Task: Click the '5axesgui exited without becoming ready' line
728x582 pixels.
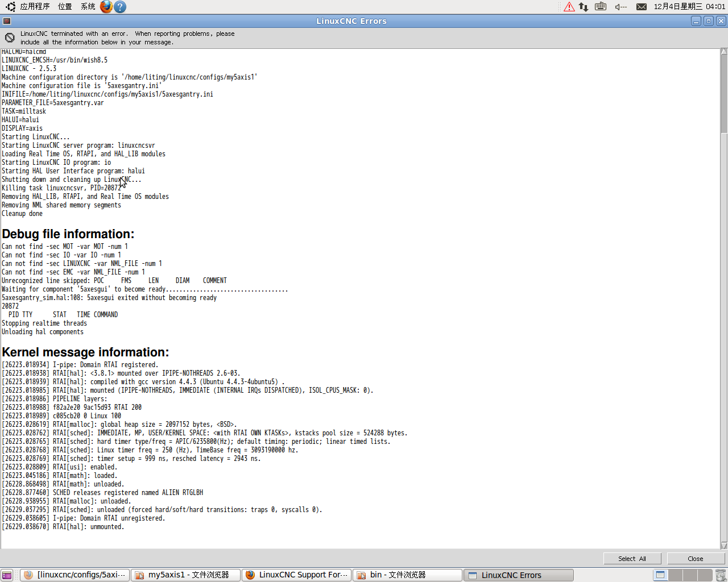Action: click(x=109, y=298)
